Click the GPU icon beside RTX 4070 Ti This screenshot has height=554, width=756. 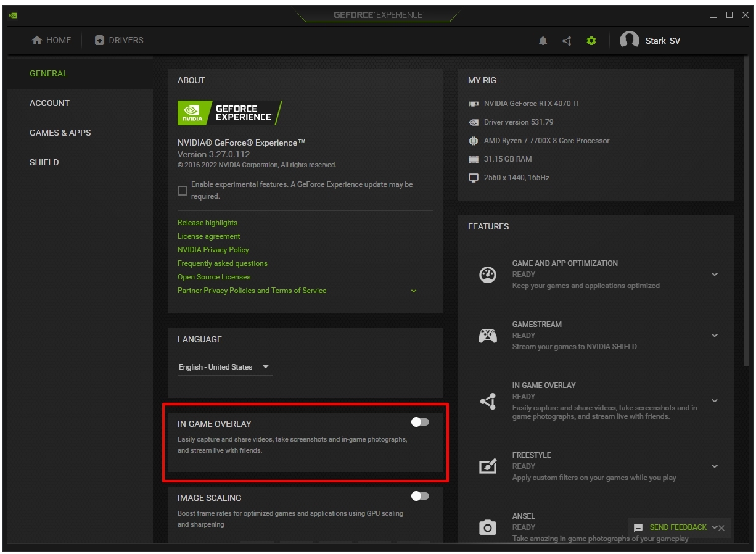pyautogui.click(x=474, y=104)
